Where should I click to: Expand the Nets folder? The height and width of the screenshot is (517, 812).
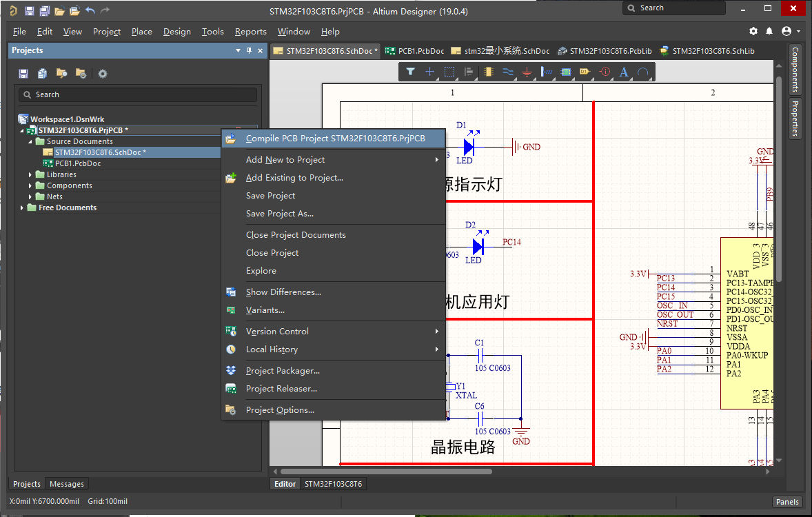click(x=30, y=196)
